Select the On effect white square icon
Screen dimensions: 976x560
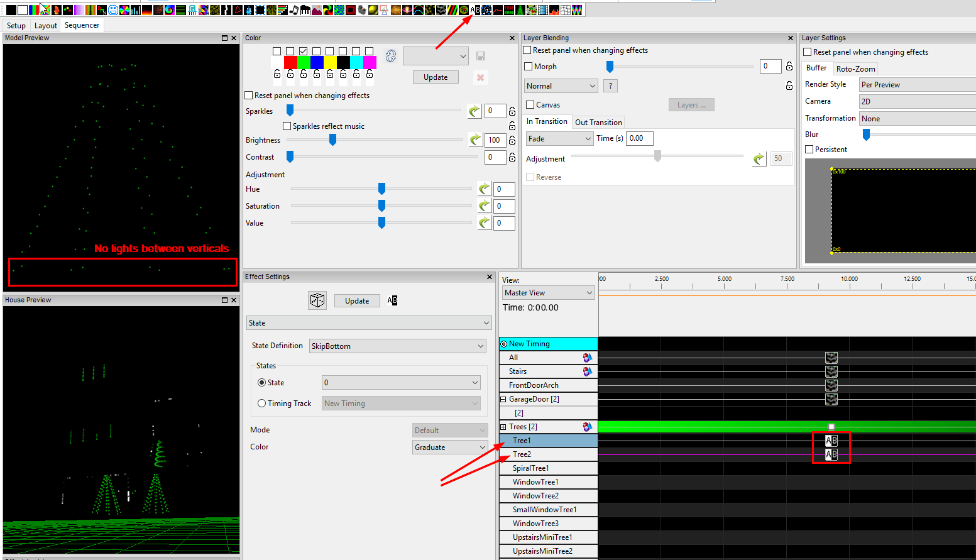[x=22, y=9]
